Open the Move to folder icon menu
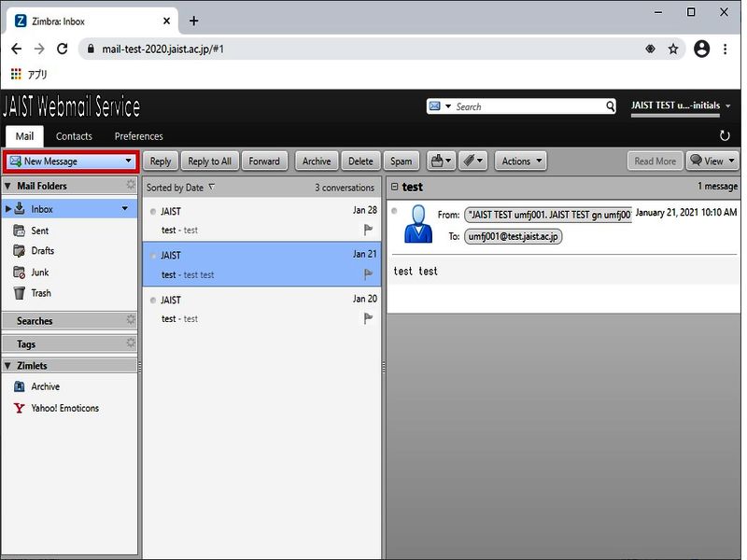The image size is (747, 560). pos(441,161)
